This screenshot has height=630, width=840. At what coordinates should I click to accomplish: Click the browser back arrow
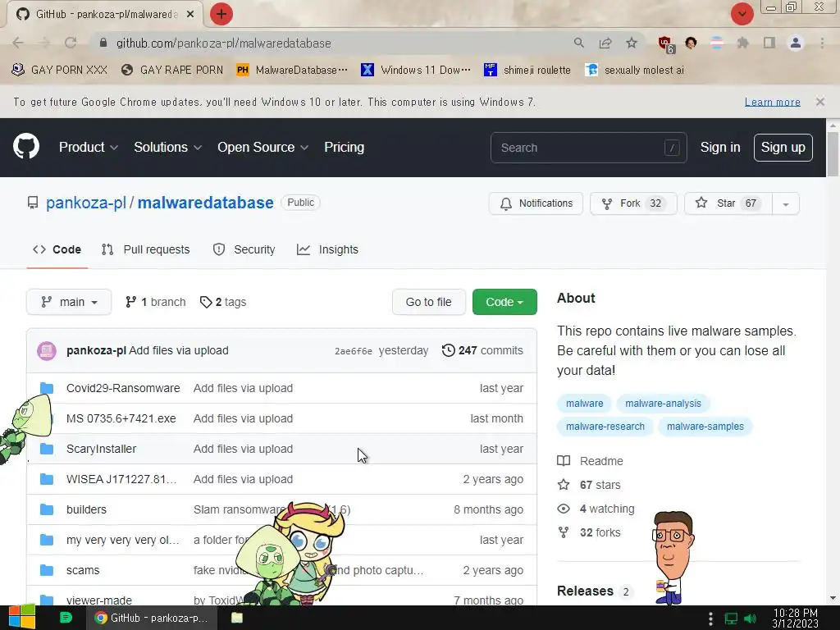coord(18,43)
